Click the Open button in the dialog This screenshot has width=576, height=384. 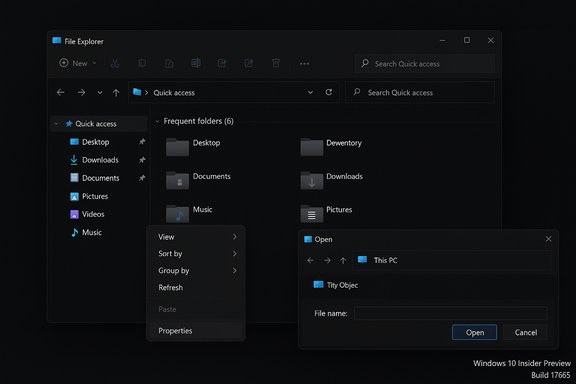pos(474,332)
